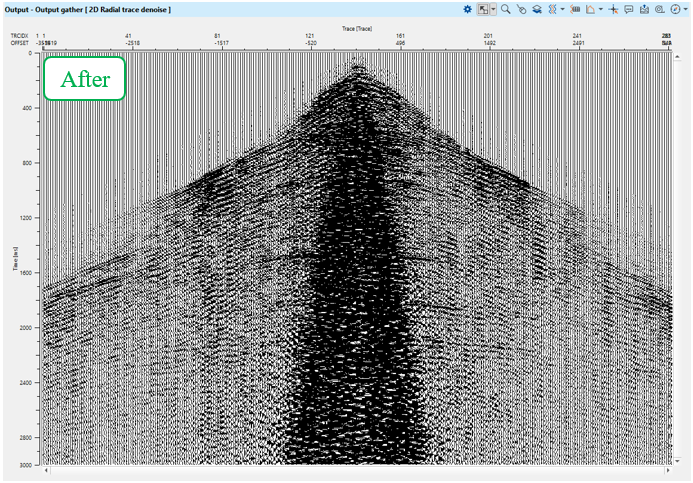Viewport: 693px width, 483px height.
Task: Click the spectrum graph icon
Action: click(589, 9)
